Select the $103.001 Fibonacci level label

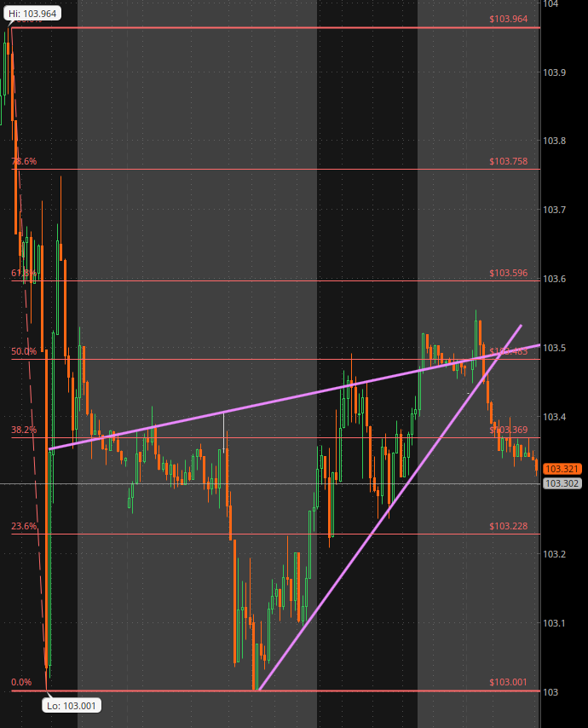point(508,682)
